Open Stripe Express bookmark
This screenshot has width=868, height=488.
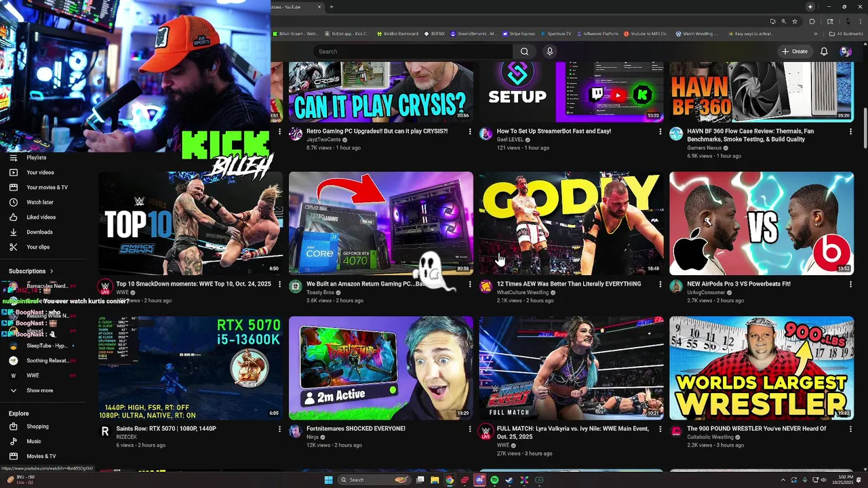point(519,34)
